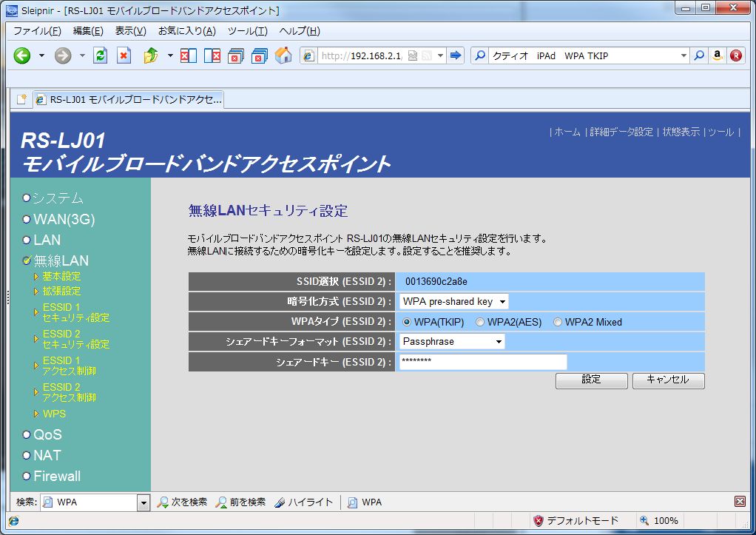The width and height of the screenshot is (756, 535).
Task: Click the page icon in the address bar
Action: click(x=308, y=56)
